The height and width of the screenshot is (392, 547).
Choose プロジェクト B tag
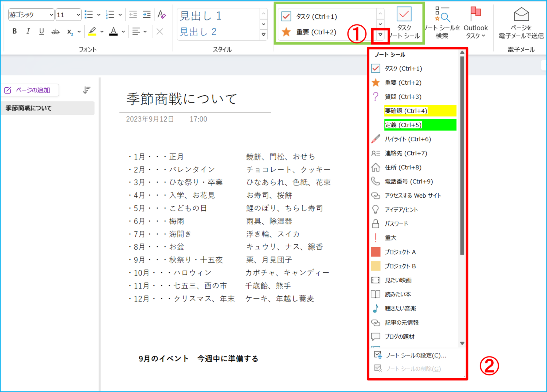coord(414,266)
